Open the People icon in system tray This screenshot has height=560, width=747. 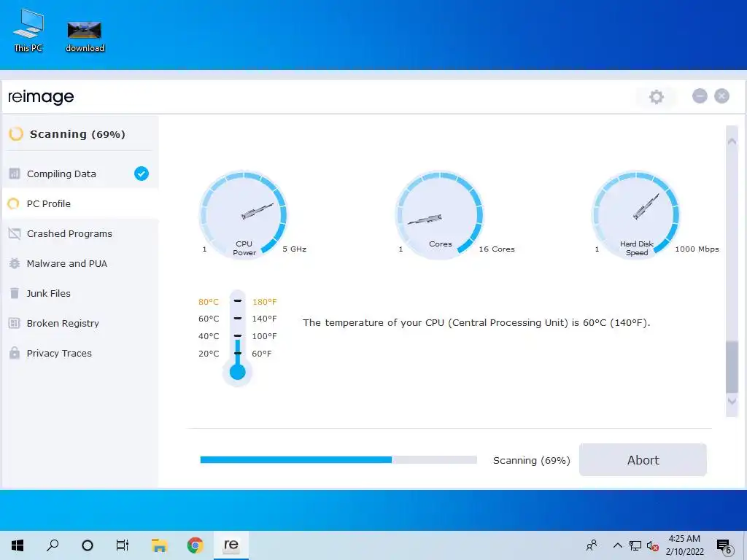pyautogui.click(x=592, y=545)
